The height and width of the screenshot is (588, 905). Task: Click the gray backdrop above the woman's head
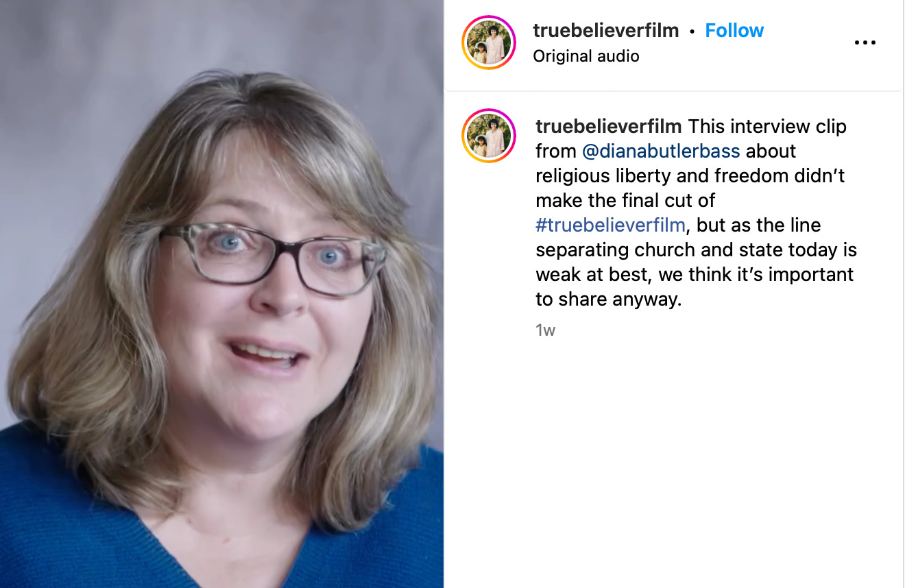tap(226, 34)
